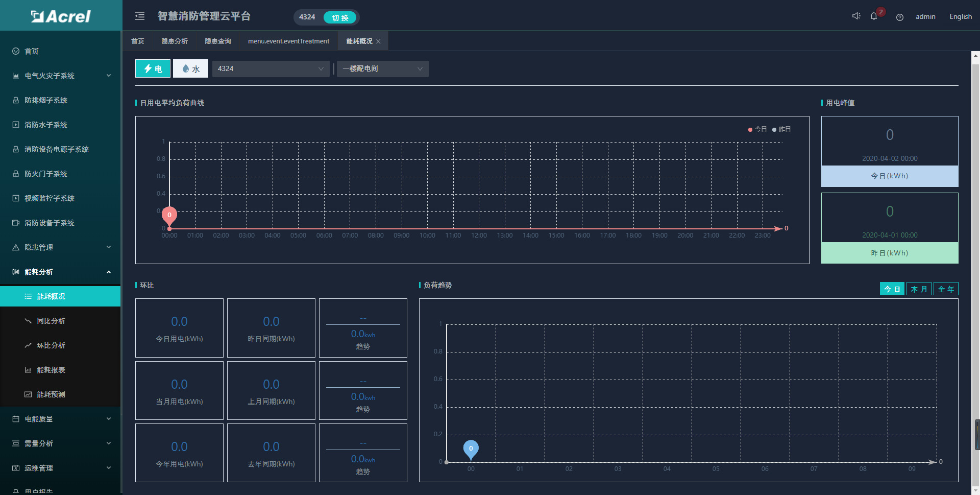Open help question mark icon

[x=899, y=17]
